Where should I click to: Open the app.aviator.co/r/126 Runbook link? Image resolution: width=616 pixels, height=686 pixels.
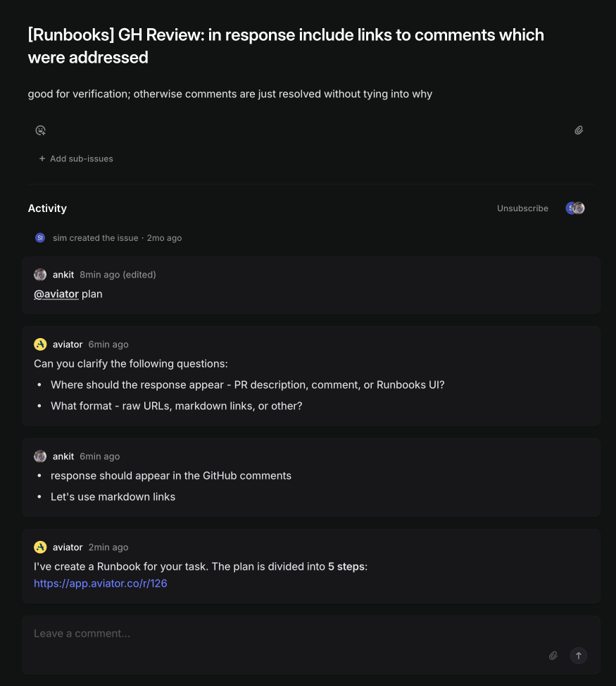[x=100, y=583]
